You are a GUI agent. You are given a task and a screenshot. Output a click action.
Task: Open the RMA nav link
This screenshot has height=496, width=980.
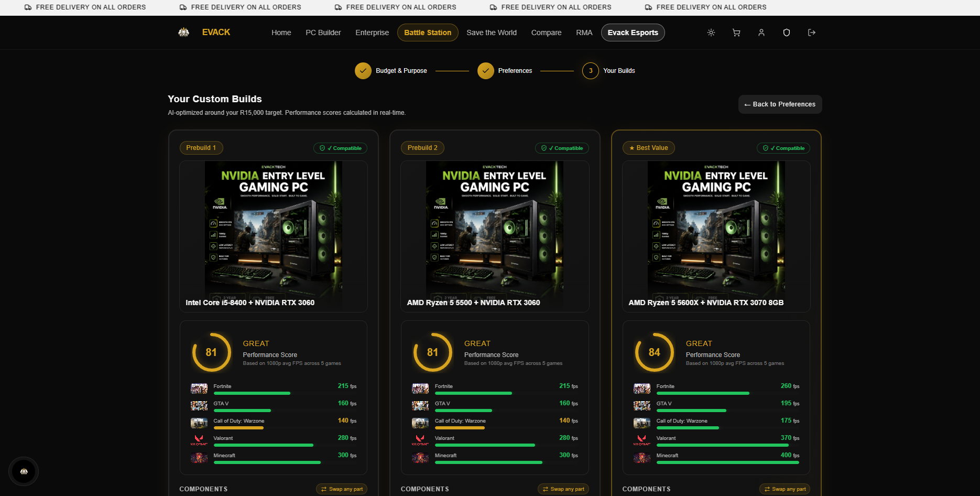584,33
